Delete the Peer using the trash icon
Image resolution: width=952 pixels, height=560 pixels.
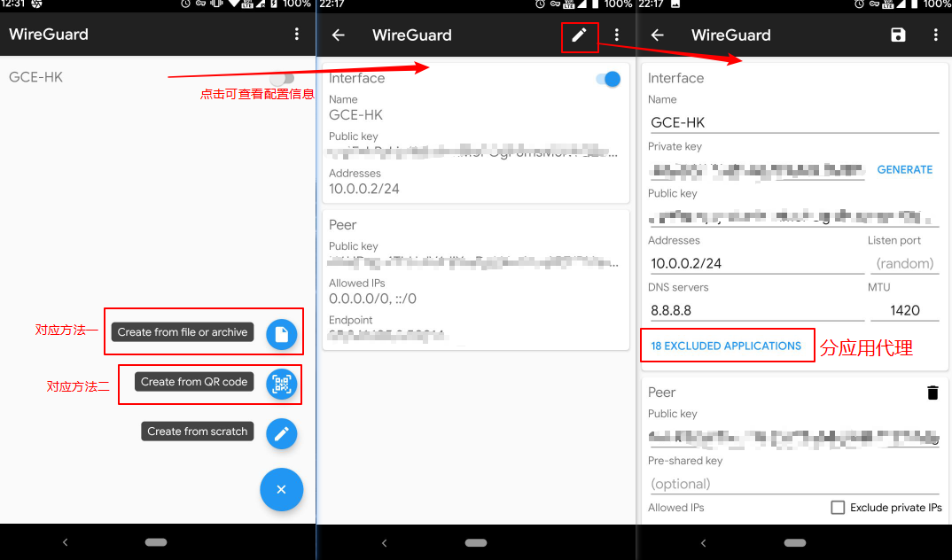point(932,392)
